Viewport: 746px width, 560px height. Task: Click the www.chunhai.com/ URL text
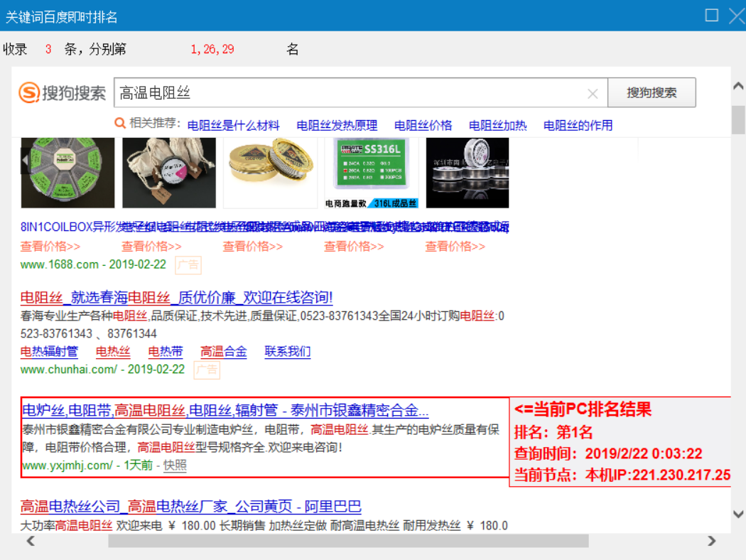(x=68, y=370)
